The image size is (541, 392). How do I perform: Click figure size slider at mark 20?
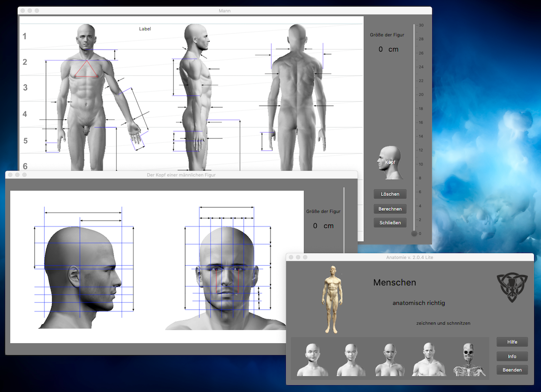[414, 94]
